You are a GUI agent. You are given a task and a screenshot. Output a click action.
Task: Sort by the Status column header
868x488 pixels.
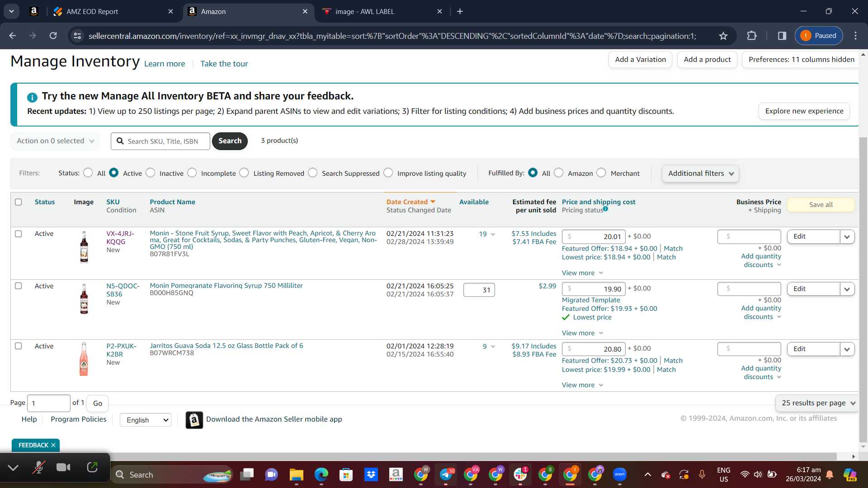tap(45, 202)
